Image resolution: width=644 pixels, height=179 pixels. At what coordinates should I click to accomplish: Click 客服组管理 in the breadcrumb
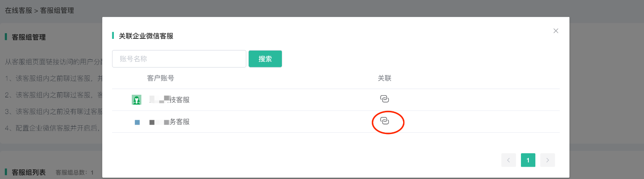(x=57, y=10)
